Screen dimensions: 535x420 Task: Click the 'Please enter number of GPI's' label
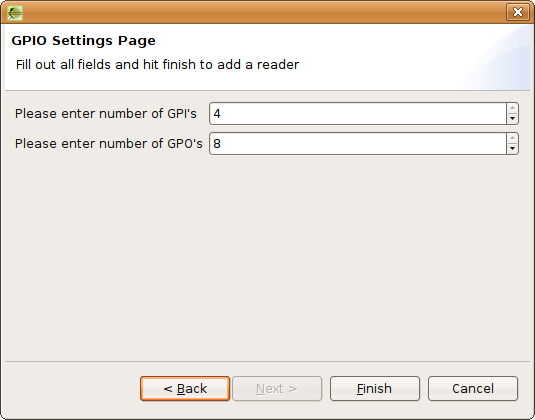(106, 114)
